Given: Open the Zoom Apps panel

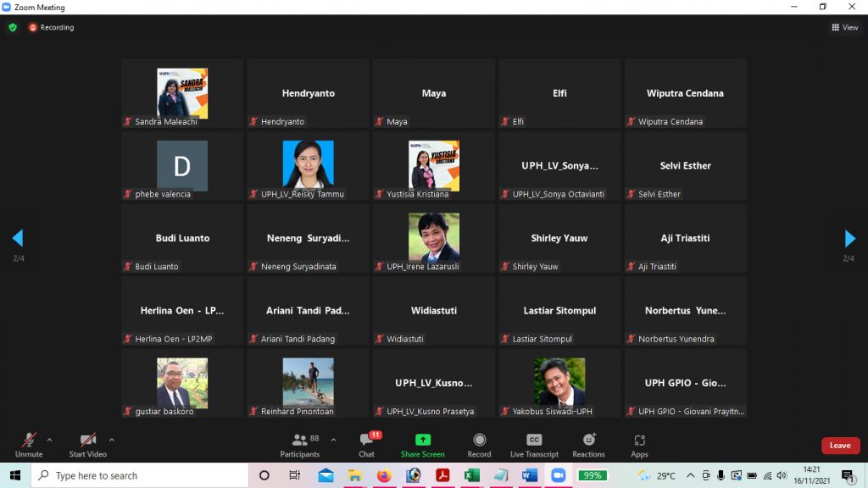Looking at the screenshot, I should [x=639, y=444].
